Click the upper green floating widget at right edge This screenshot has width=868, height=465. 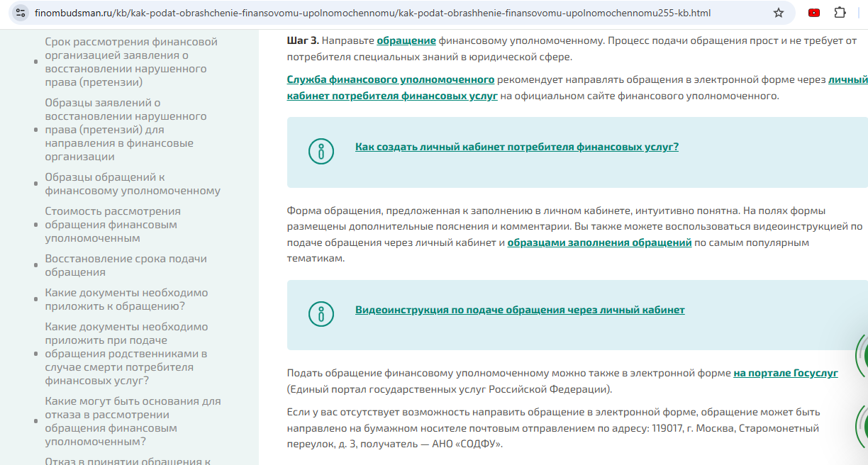(x=862, y=356)
